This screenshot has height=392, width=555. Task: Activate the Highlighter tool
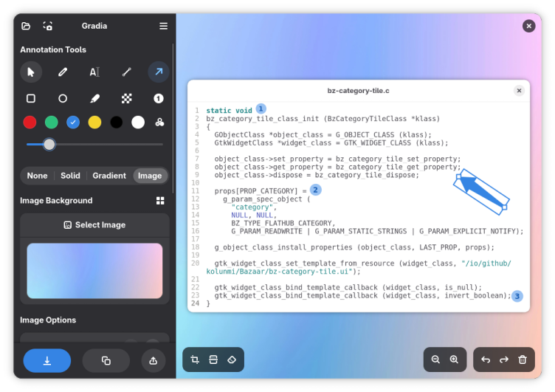[94, 98]
